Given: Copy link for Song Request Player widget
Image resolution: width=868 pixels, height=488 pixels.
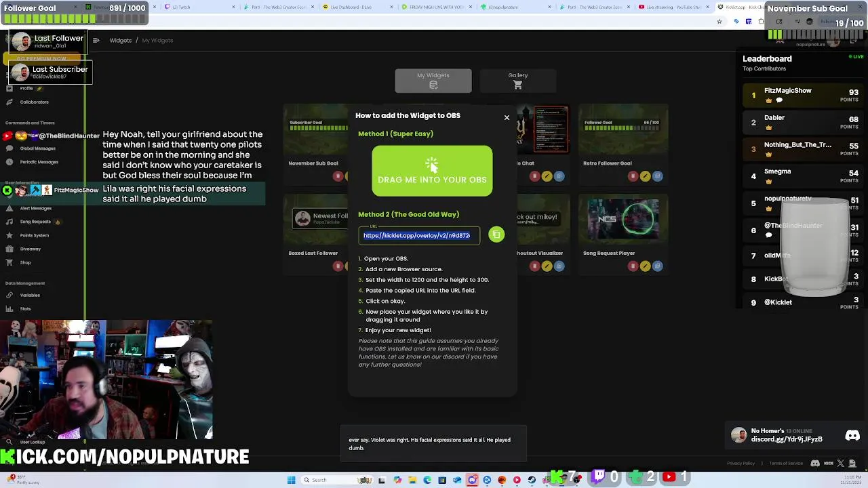Looking at the screenshot, I should point(657,266).
